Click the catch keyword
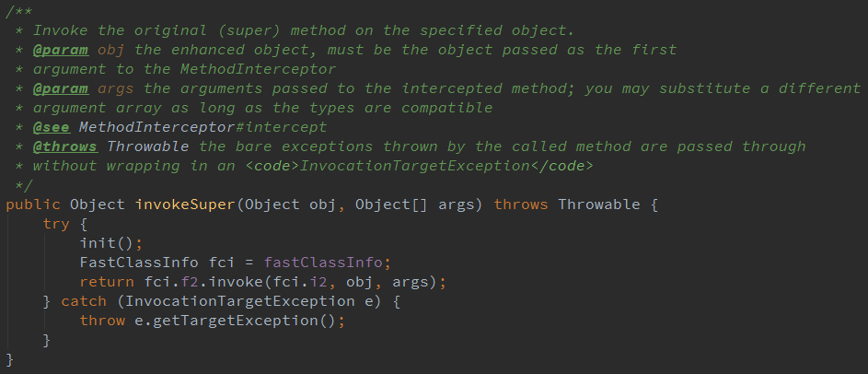 pyautogui.click(x=84, y=301)
